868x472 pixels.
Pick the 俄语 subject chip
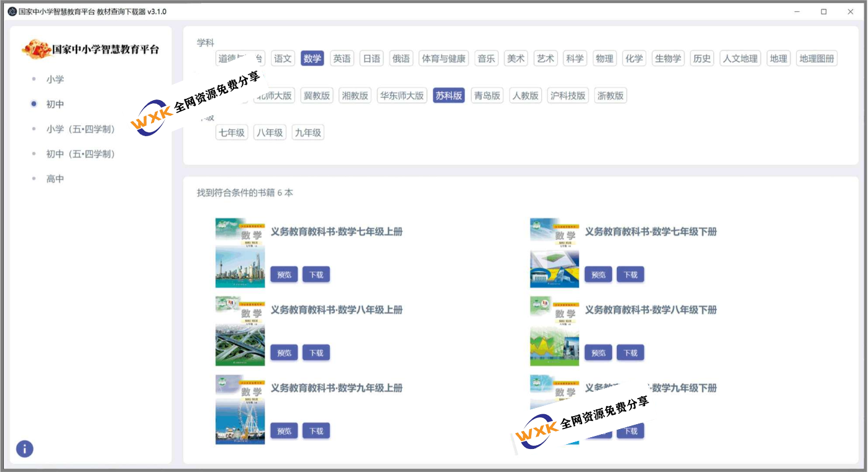tap(401, 58)
